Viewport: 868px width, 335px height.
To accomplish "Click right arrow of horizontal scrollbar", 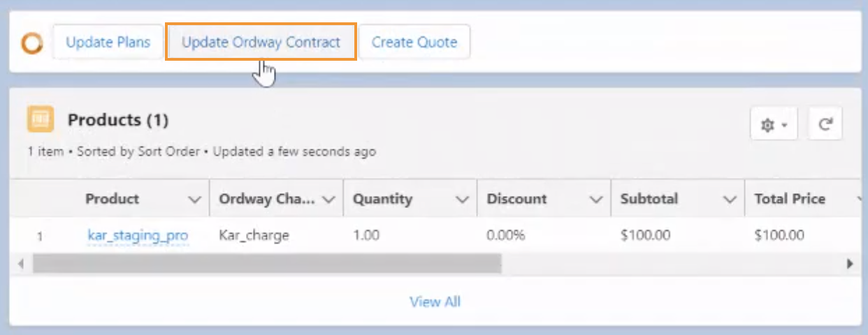I will point(850,264).
